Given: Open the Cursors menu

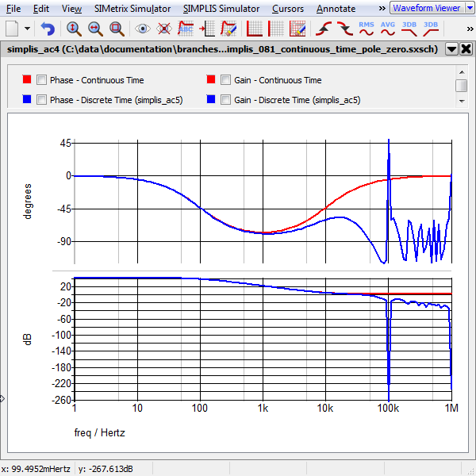Looking at the screenshot, I should point(286,9).
